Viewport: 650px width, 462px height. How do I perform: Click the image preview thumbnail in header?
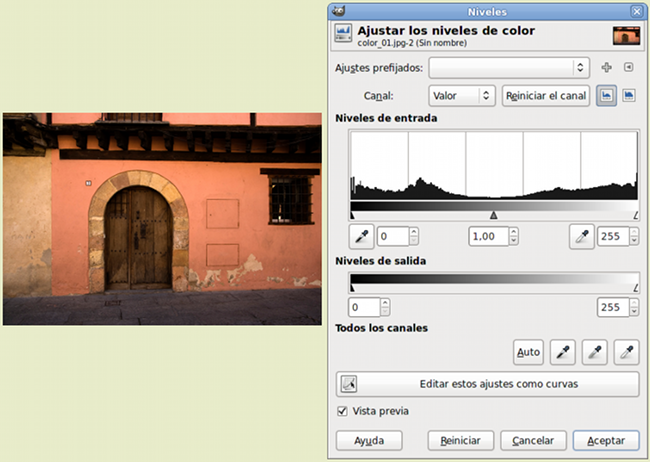click(626, 35)
